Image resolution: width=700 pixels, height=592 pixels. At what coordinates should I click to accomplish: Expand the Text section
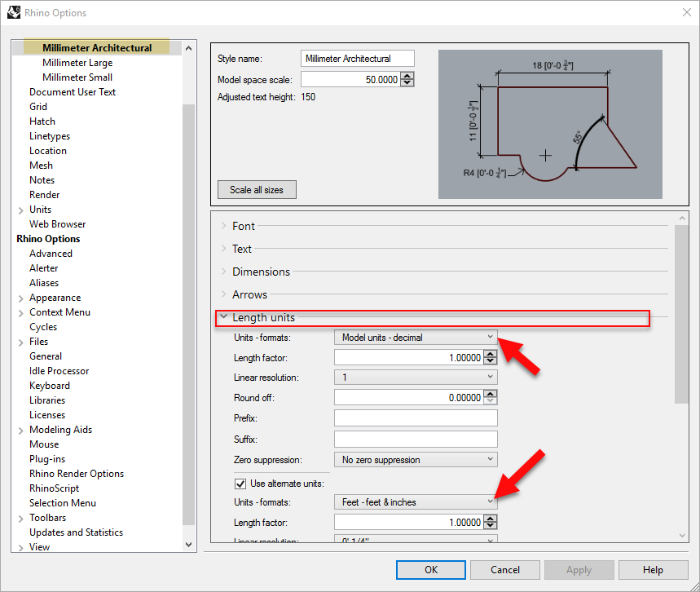[223, 249]
